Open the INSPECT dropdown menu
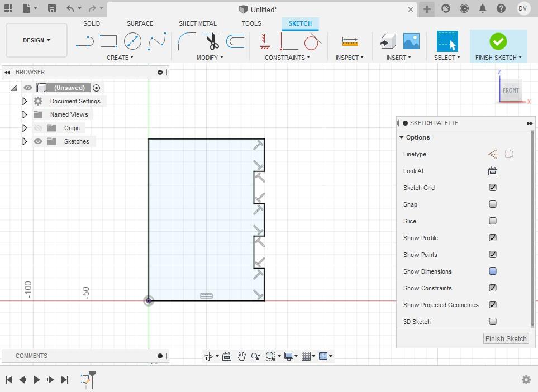 tap(350, 58)
